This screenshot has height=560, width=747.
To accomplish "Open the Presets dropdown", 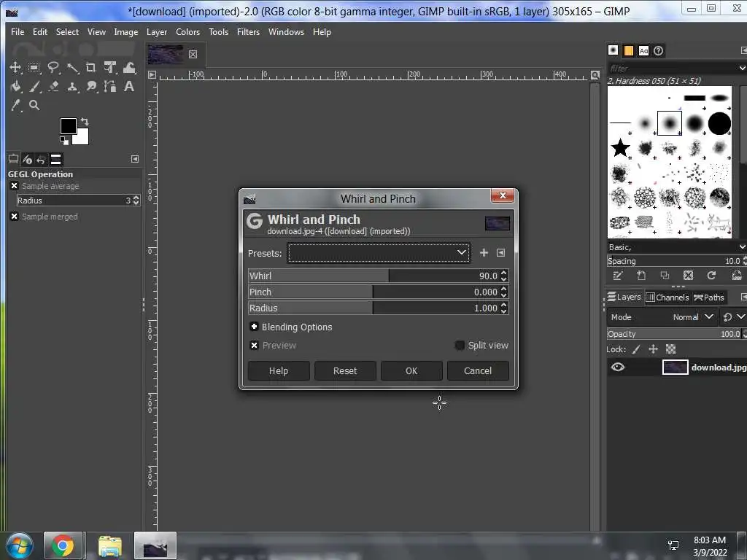I will point(379,253).
